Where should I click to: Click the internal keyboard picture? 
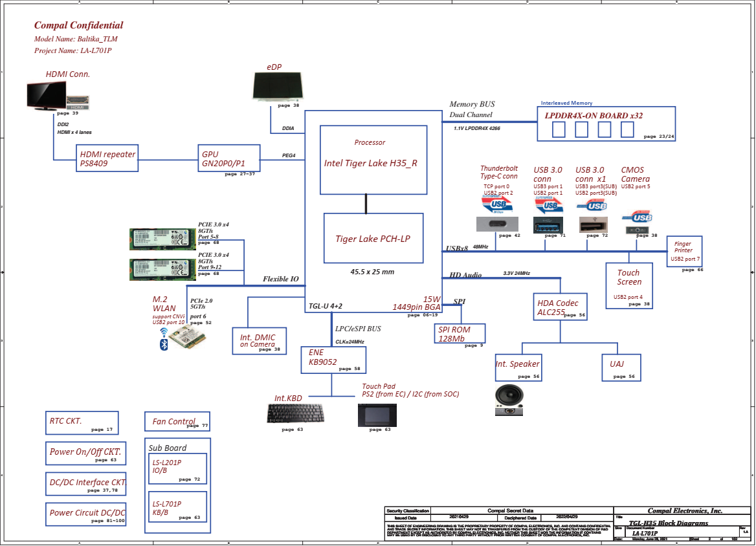click(291, 413)
